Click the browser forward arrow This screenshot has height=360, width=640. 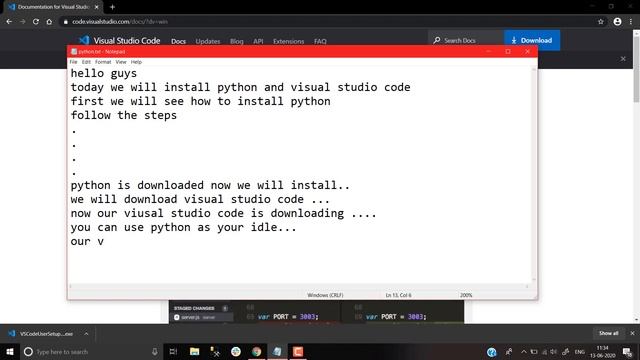22,22
